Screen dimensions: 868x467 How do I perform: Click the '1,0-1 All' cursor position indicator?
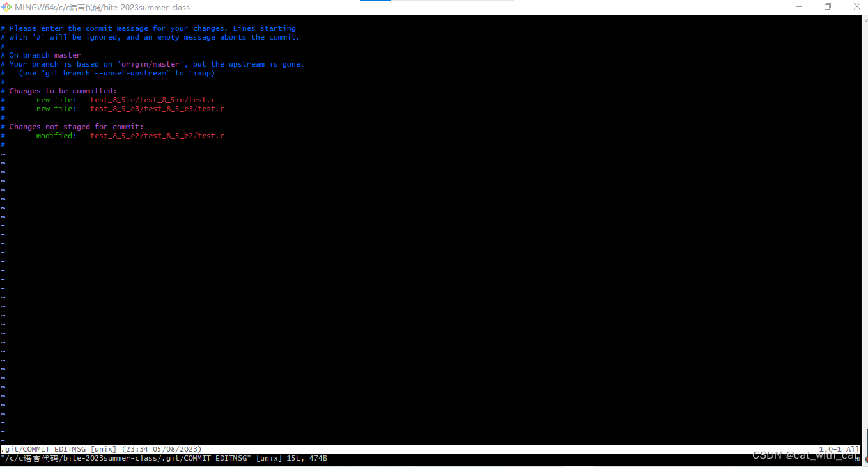coord(839,449)
